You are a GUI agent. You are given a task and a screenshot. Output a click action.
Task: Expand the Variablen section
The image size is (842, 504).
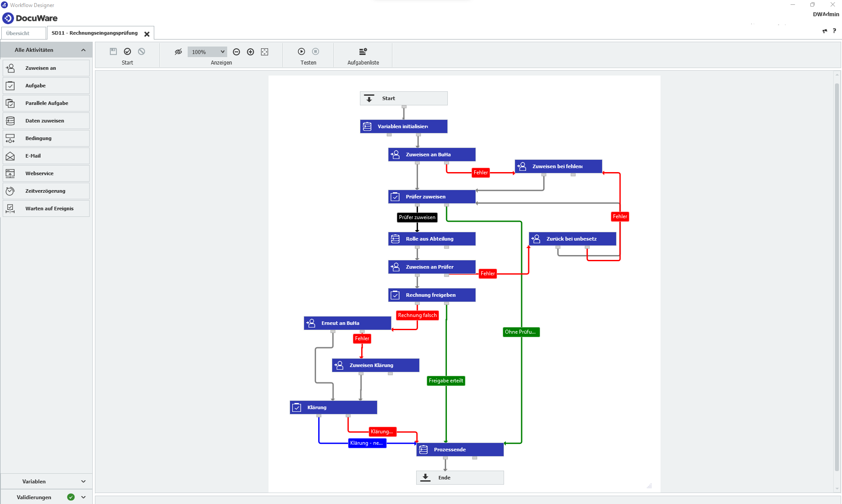tap(83, 482)
